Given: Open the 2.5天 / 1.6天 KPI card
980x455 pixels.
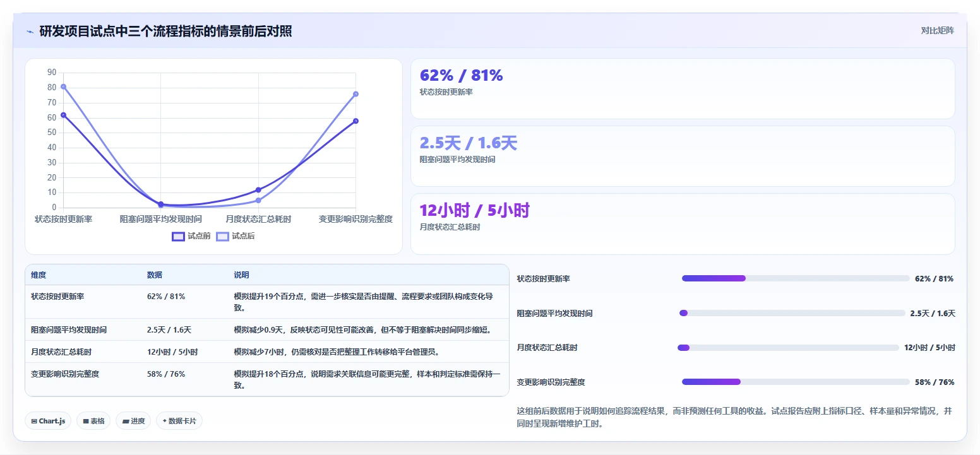Looking at the screenshot, I should pyautogui.click(x=683, y=156).
